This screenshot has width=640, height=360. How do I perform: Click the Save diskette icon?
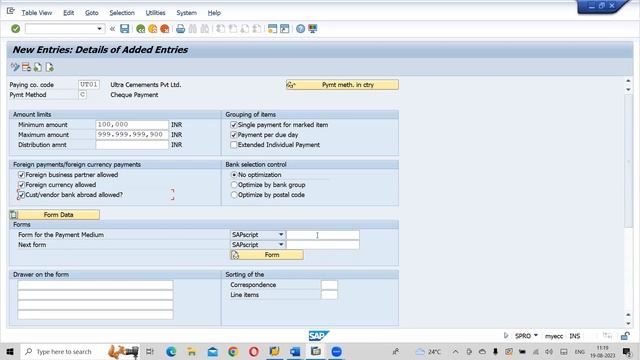coord(124,29)
